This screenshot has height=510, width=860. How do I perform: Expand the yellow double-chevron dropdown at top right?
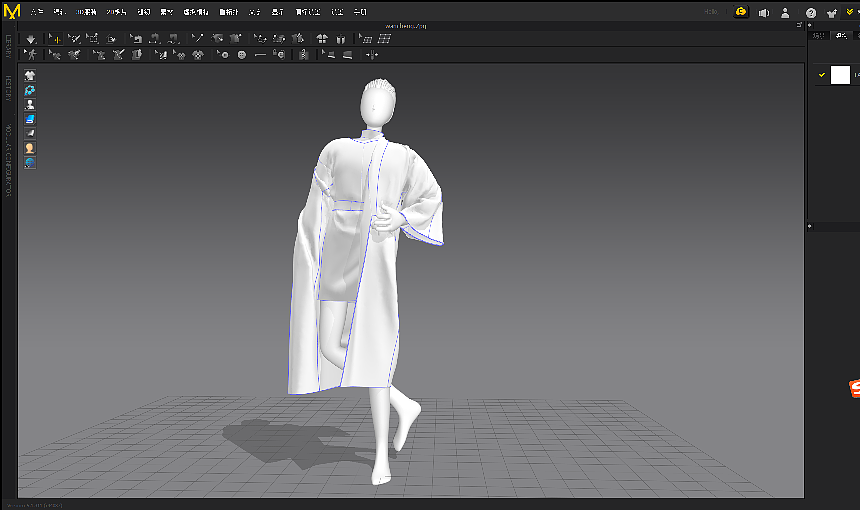click(x=850, y=13)
